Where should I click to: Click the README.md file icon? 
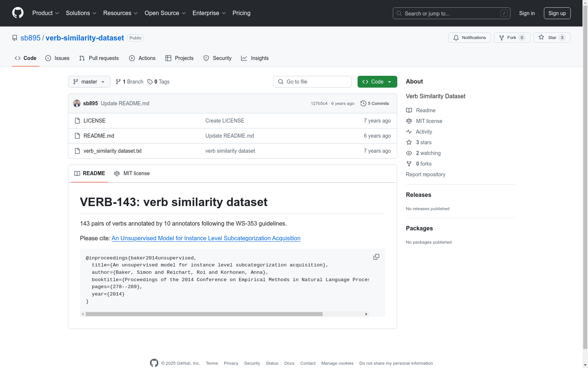[x=77, y=136]
